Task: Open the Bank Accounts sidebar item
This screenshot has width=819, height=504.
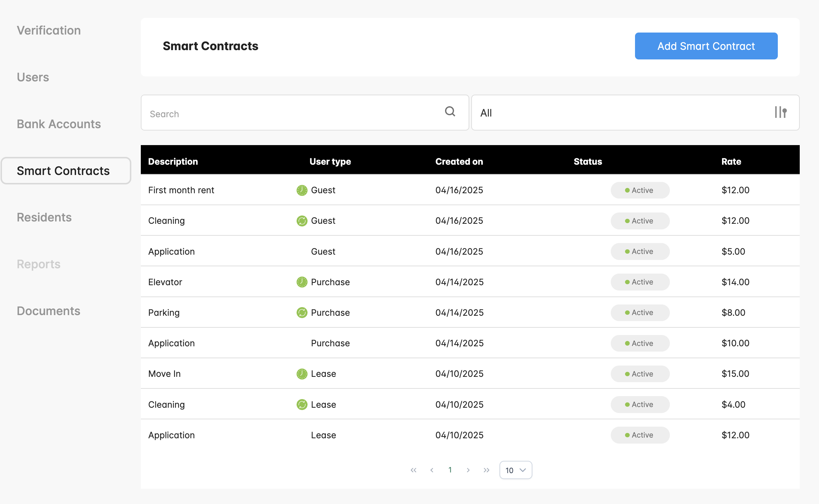Action: (59, 124)
